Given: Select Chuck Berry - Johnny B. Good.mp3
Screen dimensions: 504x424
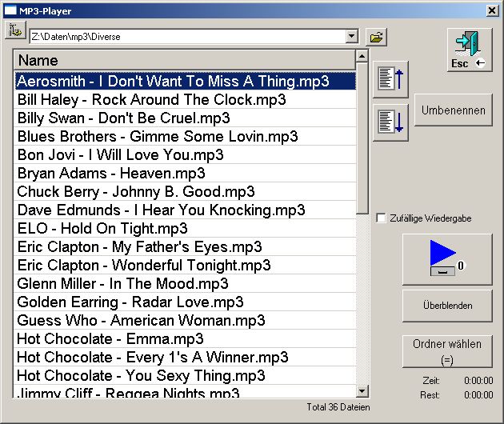Looking at the screenshot, I should [185, 191].
